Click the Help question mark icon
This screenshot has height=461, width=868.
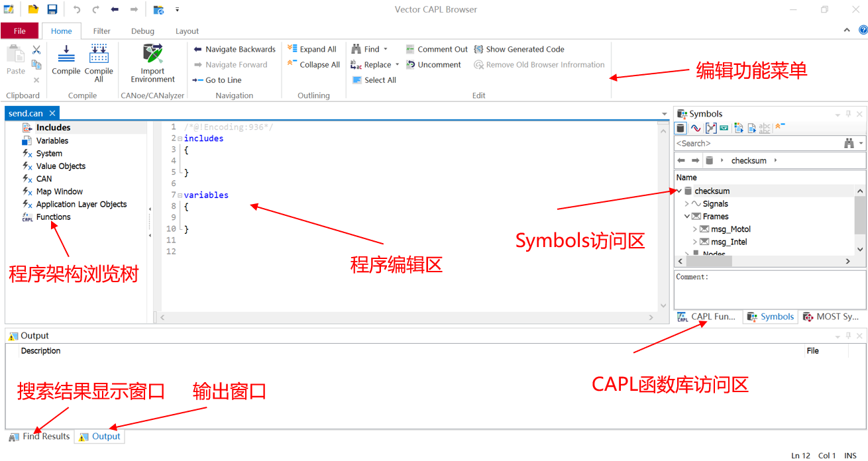[x=863, y=30]
